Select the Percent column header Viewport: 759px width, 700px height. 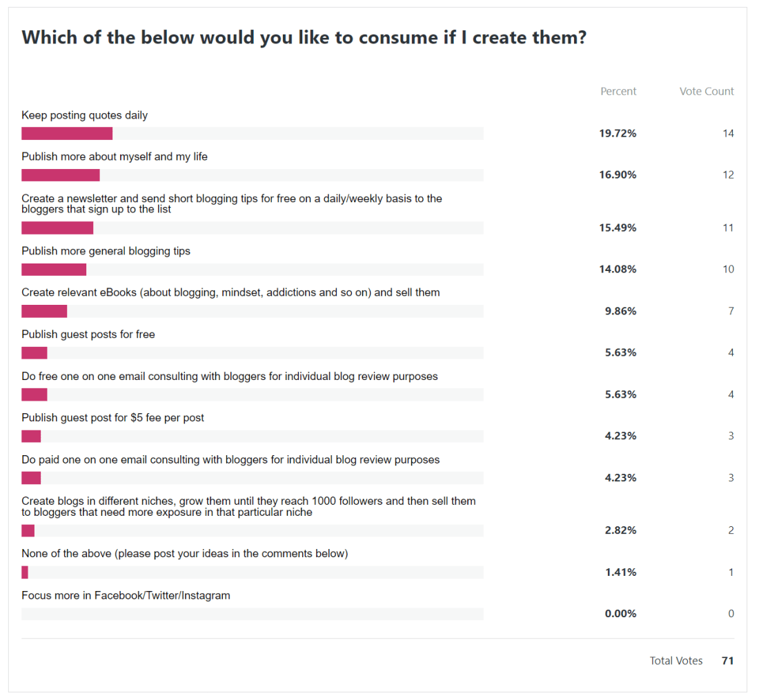(618, 91)
